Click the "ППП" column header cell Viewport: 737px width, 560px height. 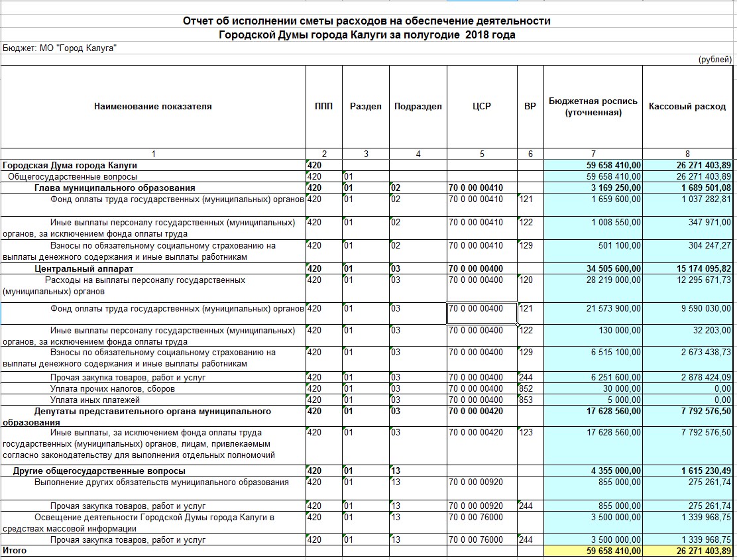324,106
